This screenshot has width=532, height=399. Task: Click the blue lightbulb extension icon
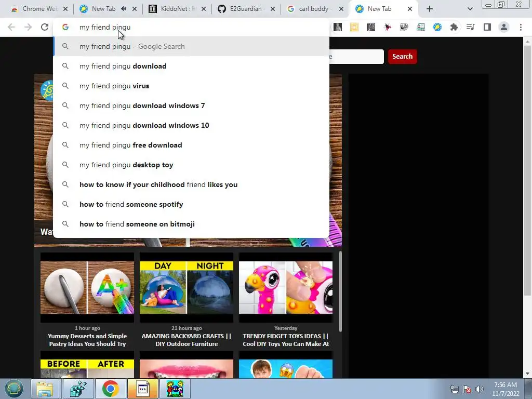point(437,27)
